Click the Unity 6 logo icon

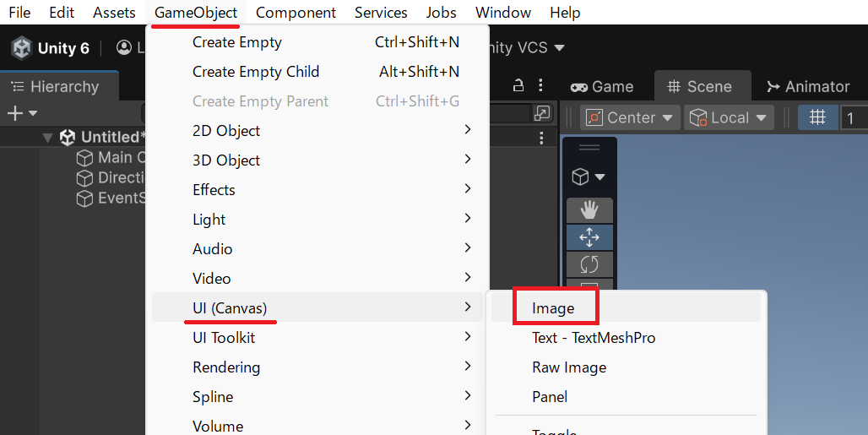(x=22, y=48)
